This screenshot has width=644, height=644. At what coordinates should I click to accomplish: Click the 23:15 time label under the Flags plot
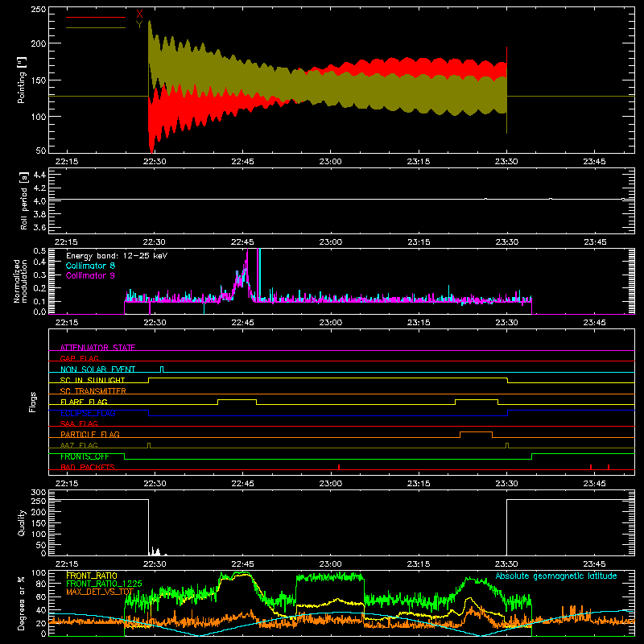(419, 484)
